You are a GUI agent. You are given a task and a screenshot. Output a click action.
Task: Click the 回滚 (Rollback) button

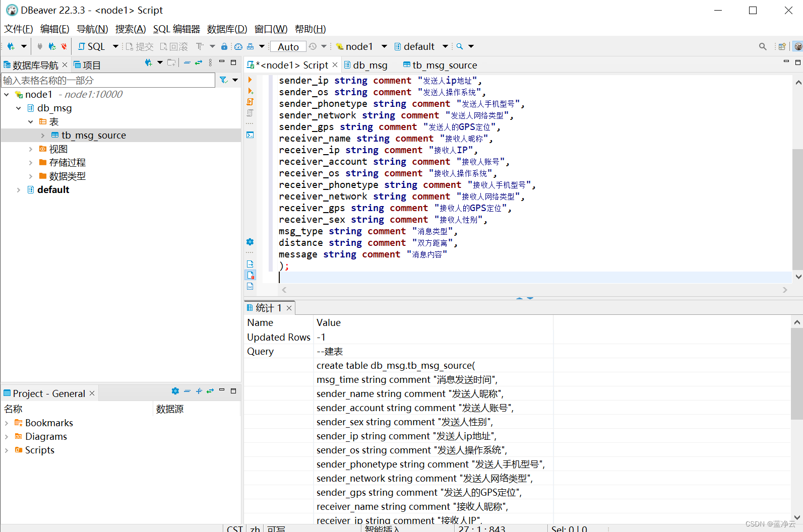174,46
